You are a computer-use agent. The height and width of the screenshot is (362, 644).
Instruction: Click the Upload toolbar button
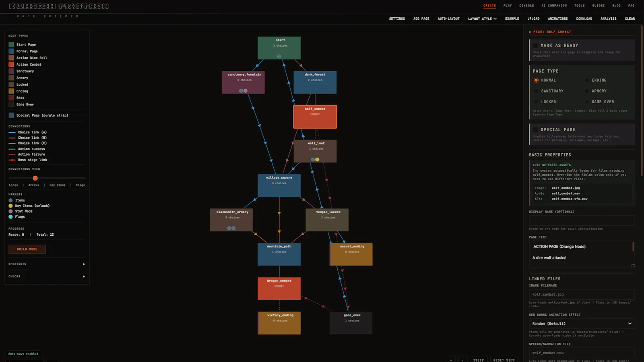point(533,19)
